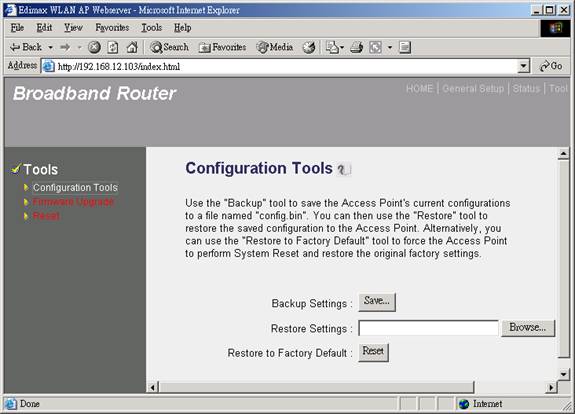
Task: Click the Print icon in toolbar
Action: [356, 47]
